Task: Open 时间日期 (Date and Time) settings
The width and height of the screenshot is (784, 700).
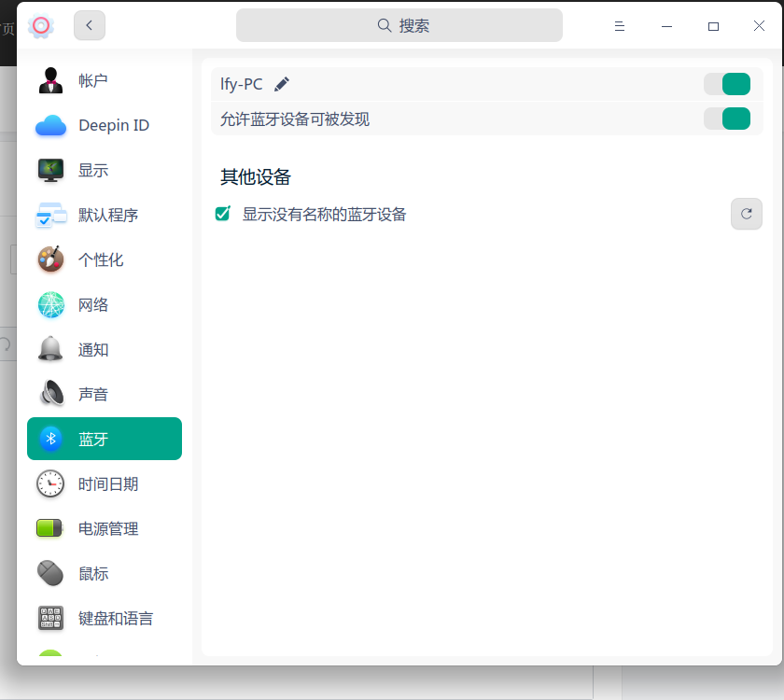Action: (x=50, y=483)
